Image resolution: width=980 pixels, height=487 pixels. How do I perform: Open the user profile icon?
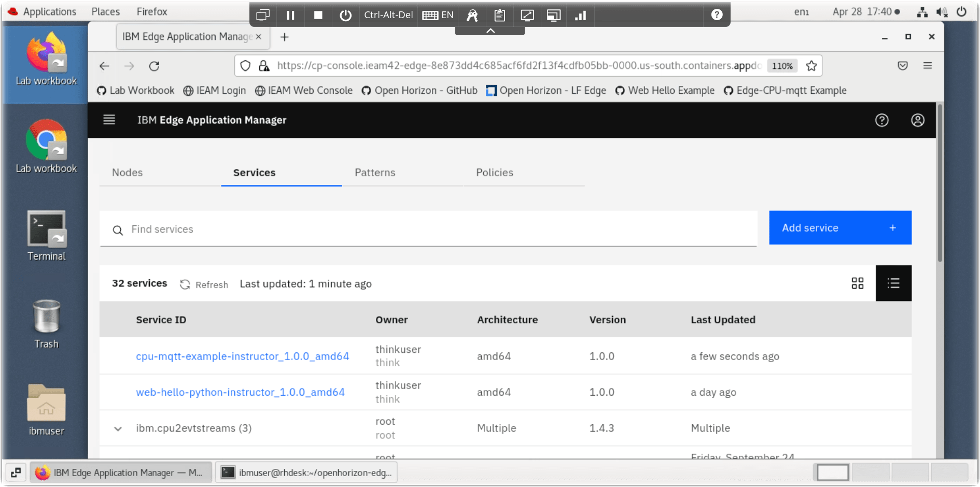coord(917,120)
